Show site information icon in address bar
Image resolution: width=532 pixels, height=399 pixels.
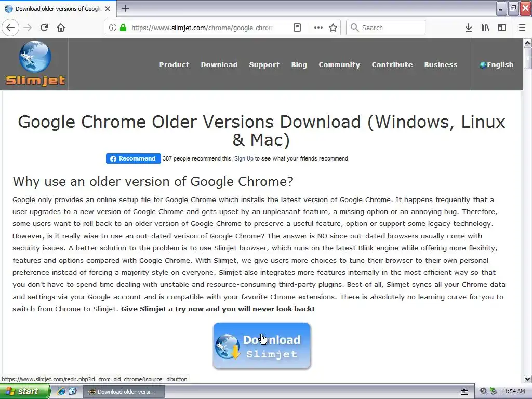(113, 28)
